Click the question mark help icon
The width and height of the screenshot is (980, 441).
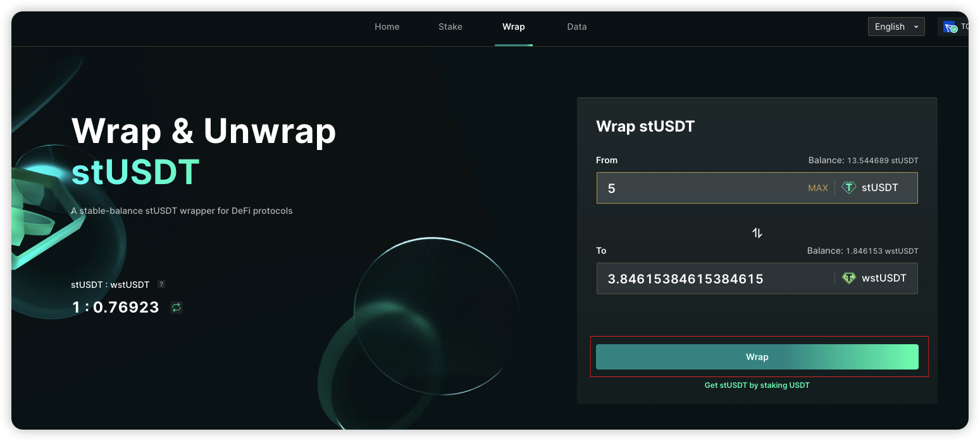[x=161, y=285]
